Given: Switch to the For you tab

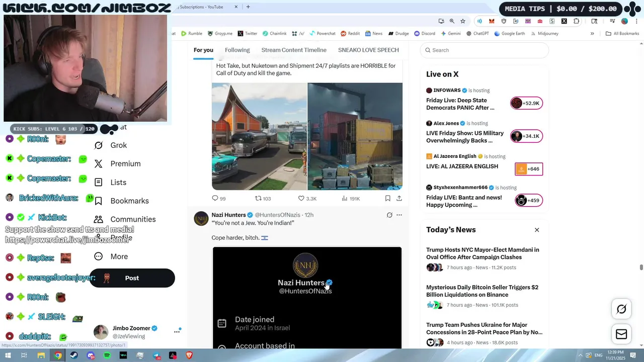Looking at the screenshot, I should pyautogui.click(x=203, y=50).
